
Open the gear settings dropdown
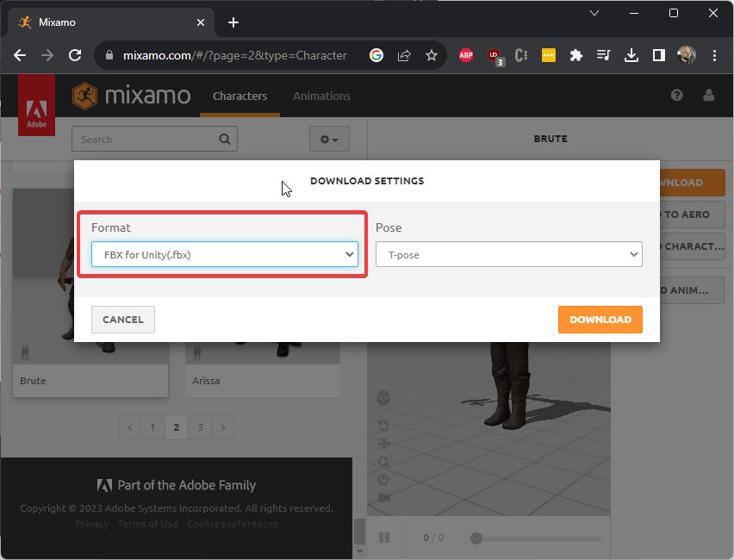click(329, 139)
